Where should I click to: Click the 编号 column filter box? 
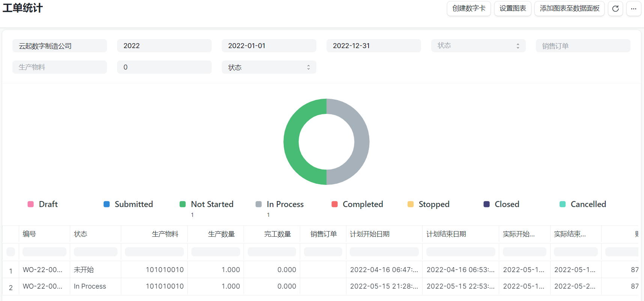coord(44,252)
